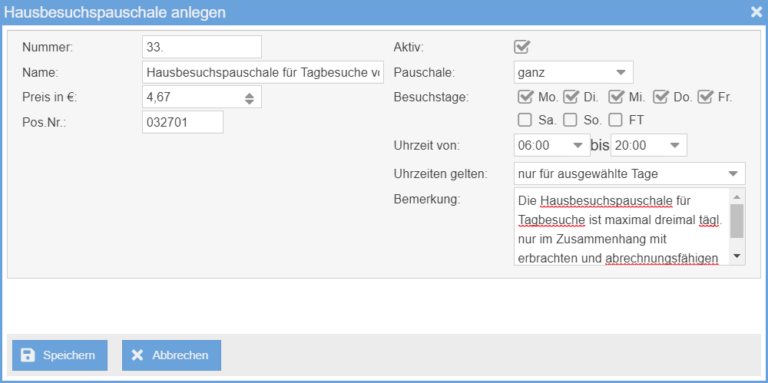Uncheck the Do. visit day checkbox
Viewport: 768px width, 383px height.
pyautogui.click(x=661, y=97)
